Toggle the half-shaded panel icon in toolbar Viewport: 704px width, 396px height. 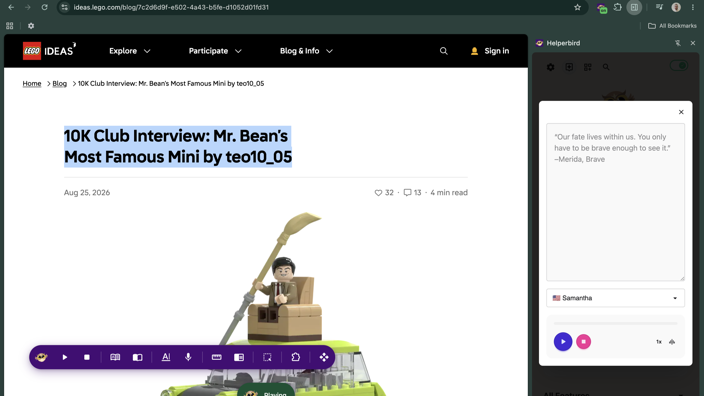(137, 357)
